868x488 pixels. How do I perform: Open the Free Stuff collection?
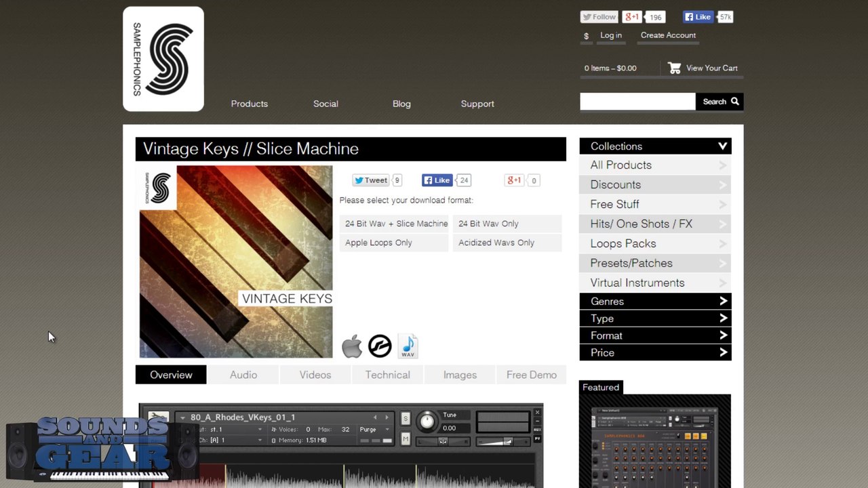coord(656,205)
